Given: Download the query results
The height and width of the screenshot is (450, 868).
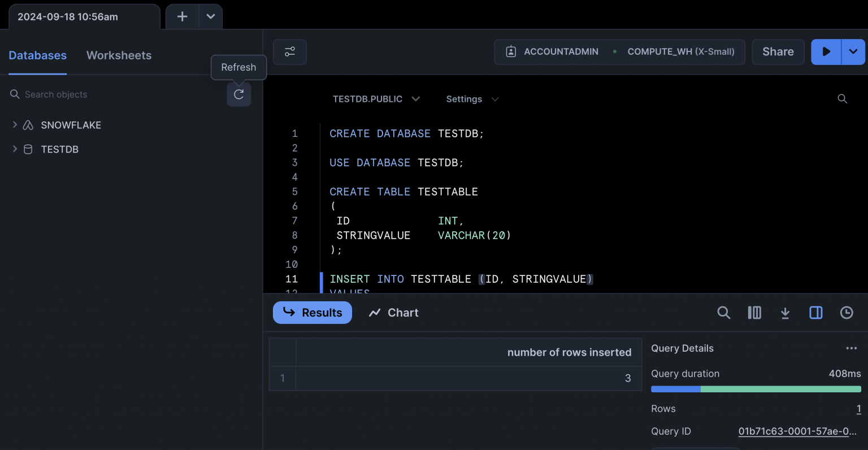Looking at the screenshot, I should (785, 313).
